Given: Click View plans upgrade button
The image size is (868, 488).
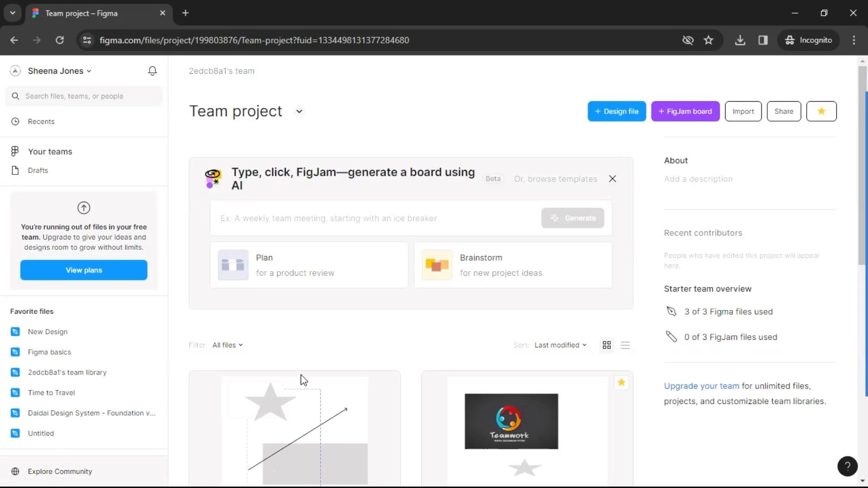Looking at the screenshot, I should click(84, 269).
